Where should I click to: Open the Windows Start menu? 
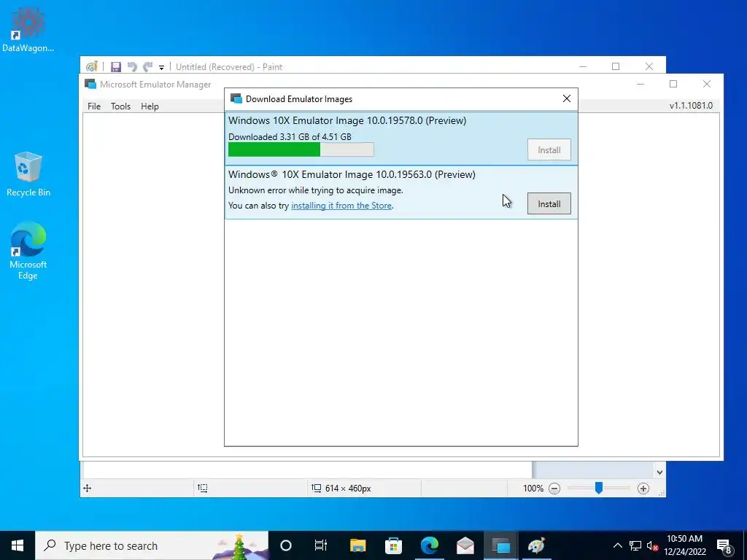pyautogui.click(x=18, y=545)
